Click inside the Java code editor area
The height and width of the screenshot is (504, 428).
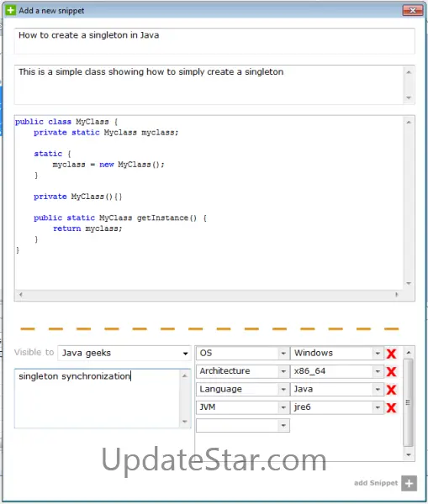click(209, 202)
